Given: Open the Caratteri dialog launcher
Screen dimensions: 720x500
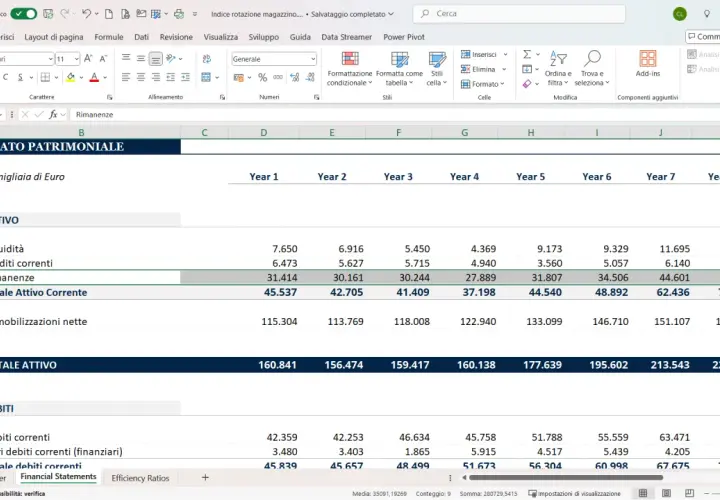Looking at the screenshot, I should pos(109,97).
